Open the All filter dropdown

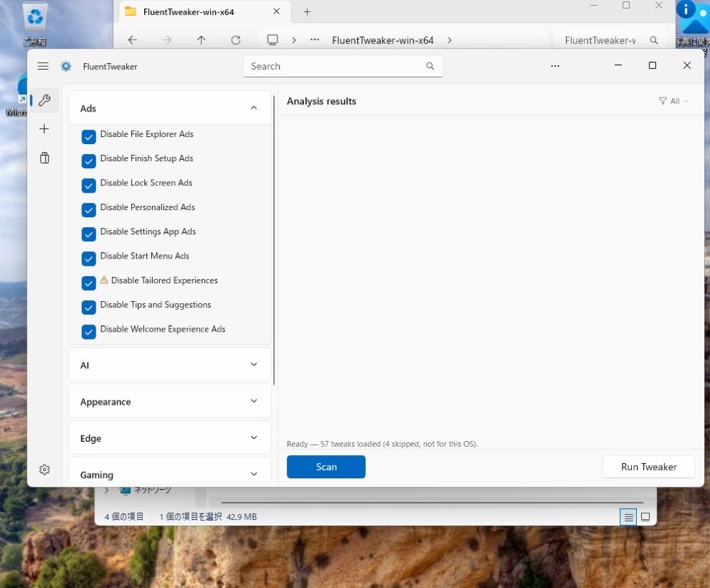click(x=674, y=101)
